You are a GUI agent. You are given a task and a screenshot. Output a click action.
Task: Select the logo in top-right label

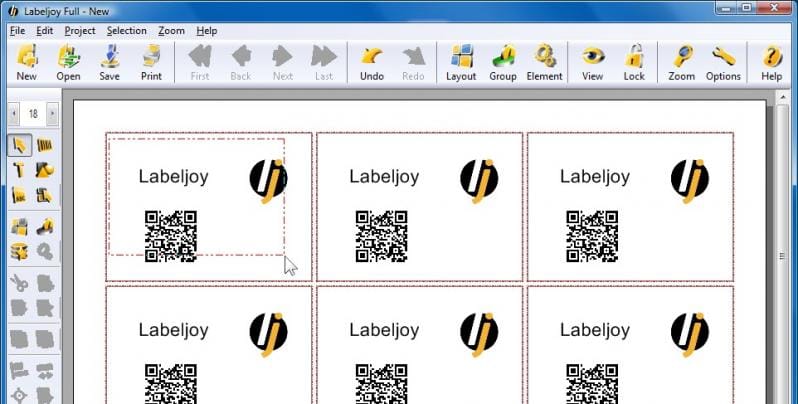[690, 181]
